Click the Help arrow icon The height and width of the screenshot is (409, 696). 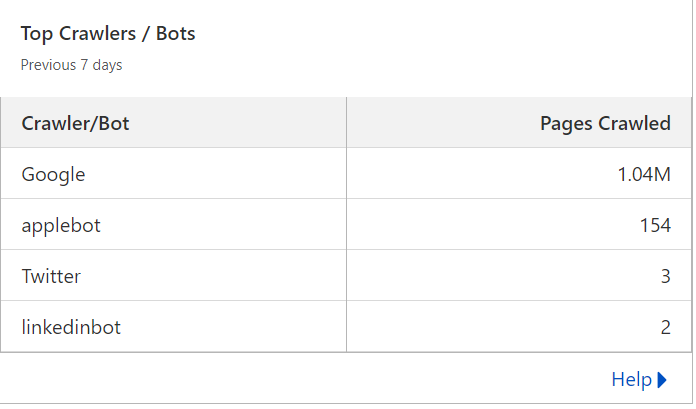(x=662, y=380)
